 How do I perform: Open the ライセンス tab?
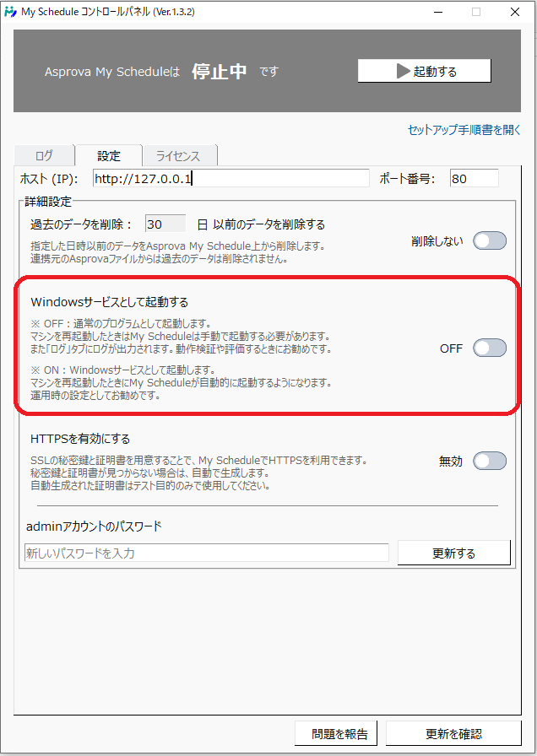178,156
